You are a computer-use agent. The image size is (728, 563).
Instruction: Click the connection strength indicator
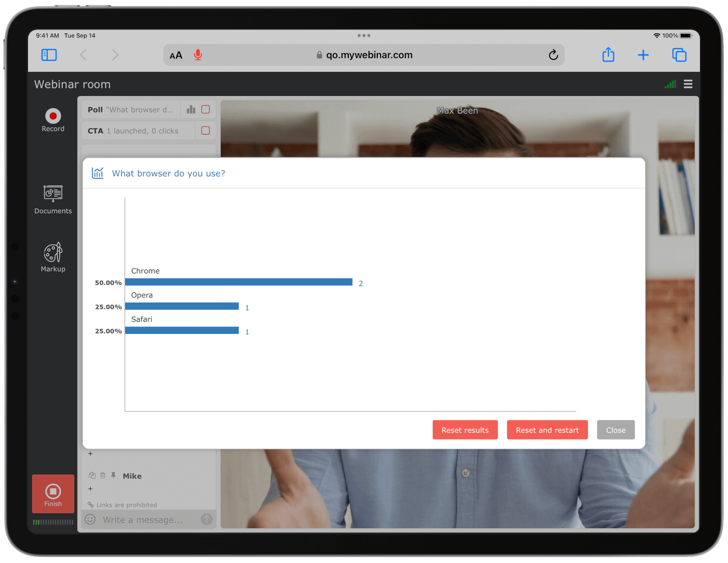pyautogui.click(x=669, y=84)
